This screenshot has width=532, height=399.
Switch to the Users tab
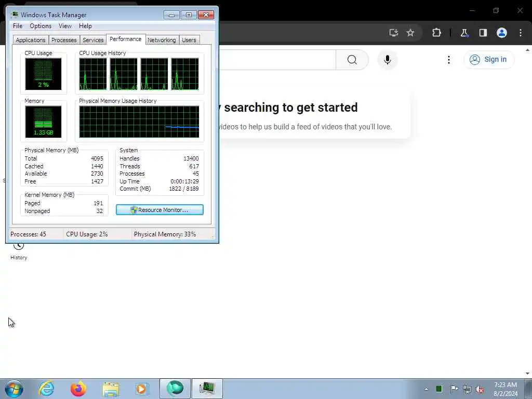189,40
